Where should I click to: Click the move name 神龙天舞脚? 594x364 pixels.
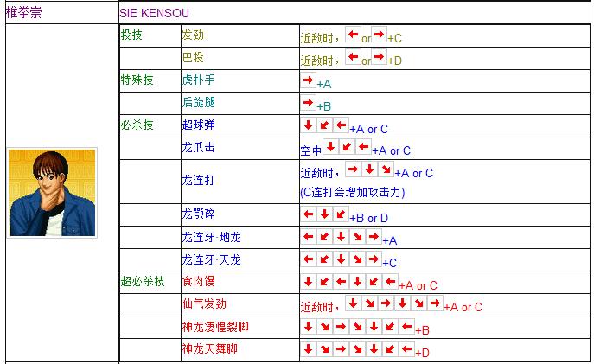pos(210,348)
